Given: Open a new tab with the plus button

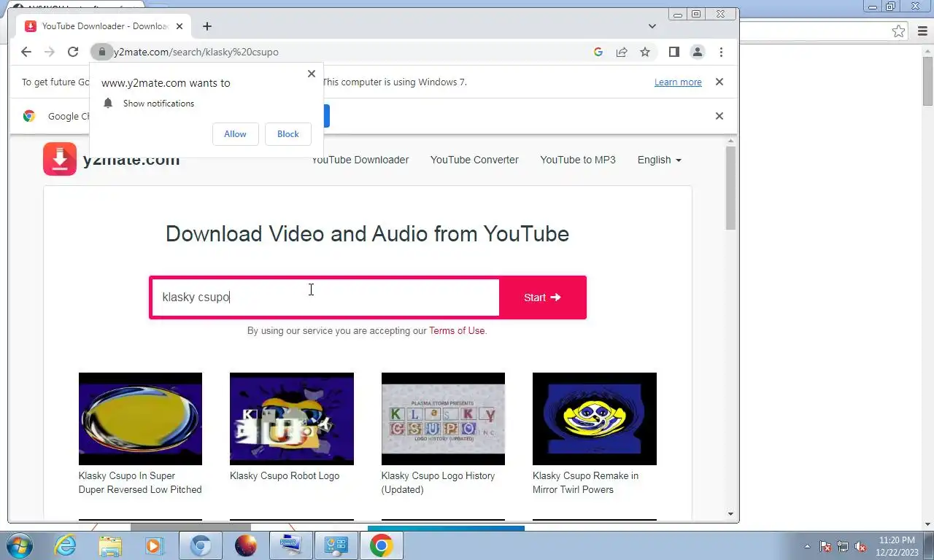Looking at the screenshot, I should click(x=207, y=26).
